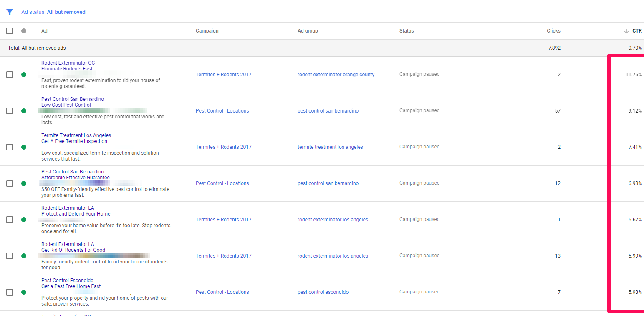Click Get A Free Termite Inspection ad headline
The width and height of the screenshot is (644, 316).
click(x=74, y=141)
